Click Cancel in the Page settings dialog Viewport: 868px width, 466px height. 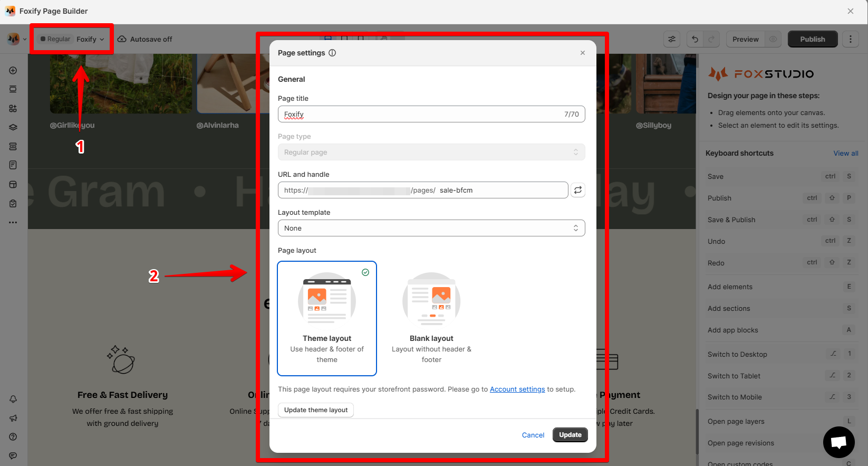(x=533, y=435)
